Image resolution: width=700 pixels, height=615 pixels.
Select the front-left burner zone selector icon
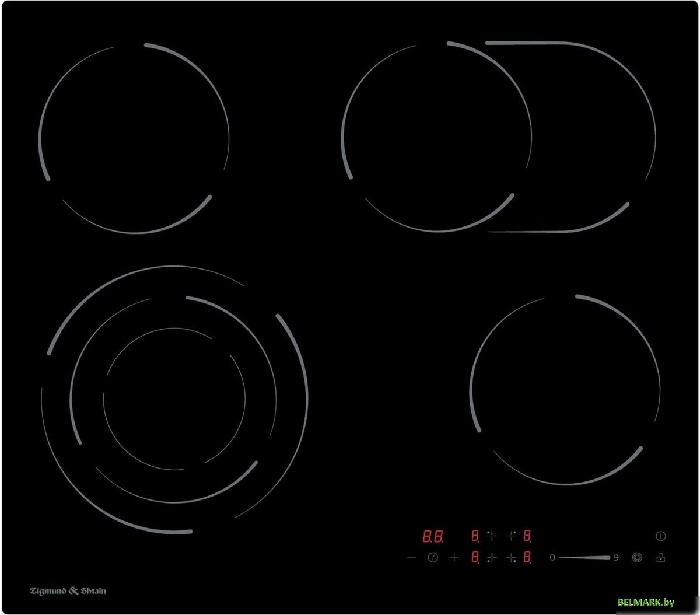[492, 558]
